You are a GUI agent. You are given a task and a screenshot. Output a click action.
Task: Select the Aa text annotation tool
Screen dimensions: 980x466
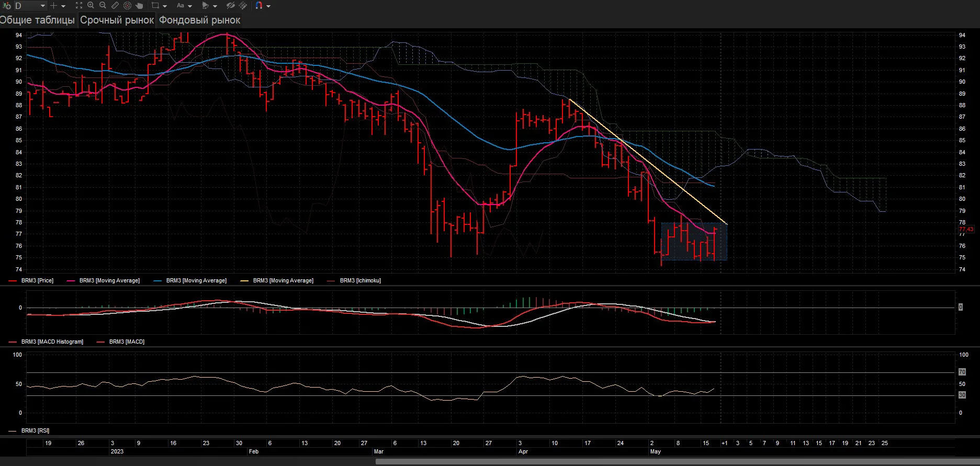pos(181,5)
